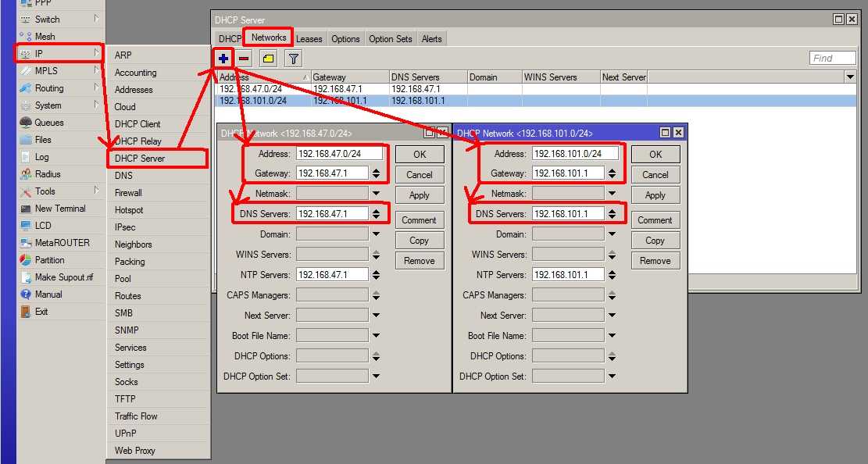Image resolution: width=868 pixels, height=464 pixels.
Task: Open the DHCP tab
Action: pyautogui.click(x=230, y=39)
